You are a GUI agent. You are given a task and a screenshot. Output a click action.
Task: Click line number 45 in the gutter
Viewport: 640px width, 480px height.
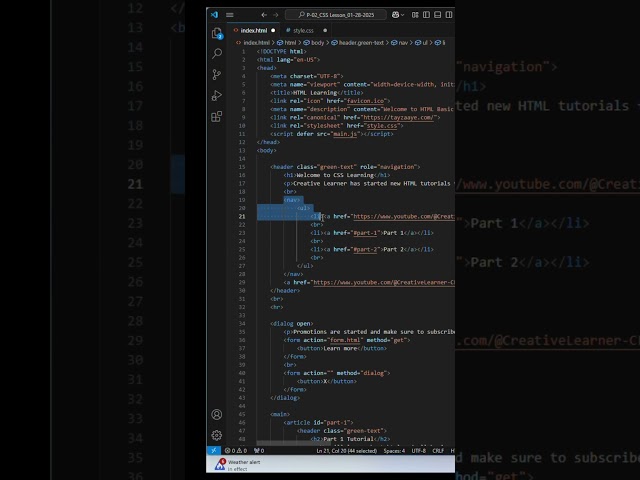pos(242,414)
